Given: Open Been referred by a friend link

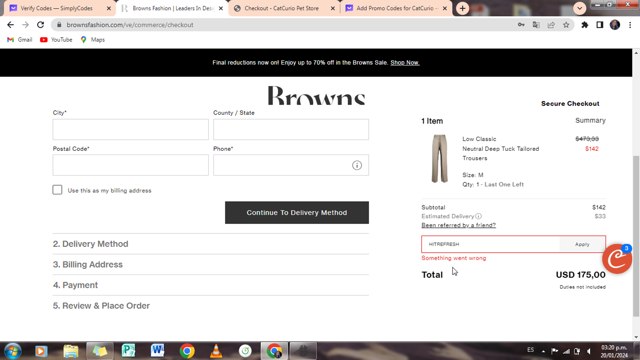Looking at the screenshot, I should tap(458, 225).
